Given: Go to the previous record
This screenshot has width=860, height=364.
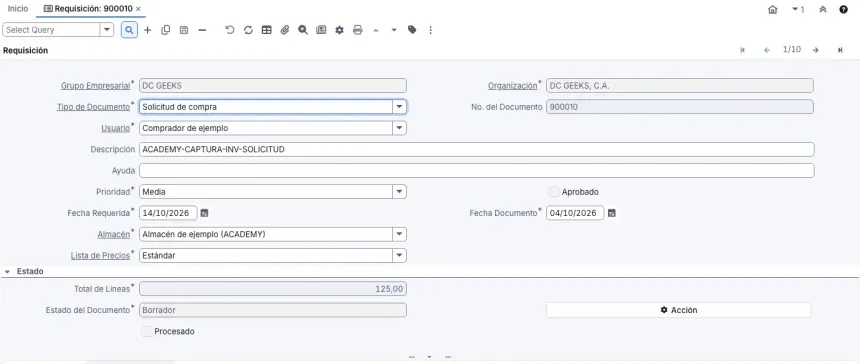Looking at the screenshot, I should pos(767,50).
